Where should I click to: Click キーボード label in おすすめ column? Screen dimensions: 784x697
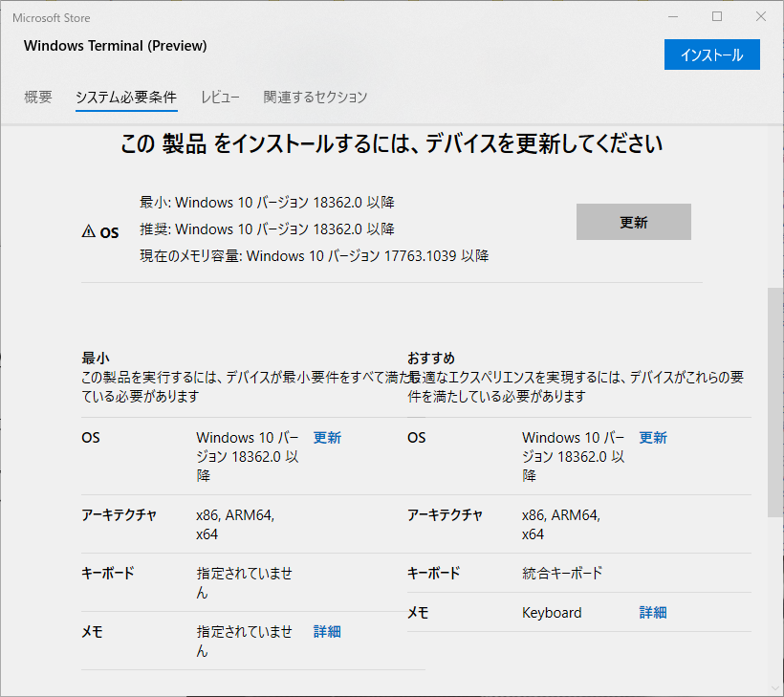[x=433, y=573]
